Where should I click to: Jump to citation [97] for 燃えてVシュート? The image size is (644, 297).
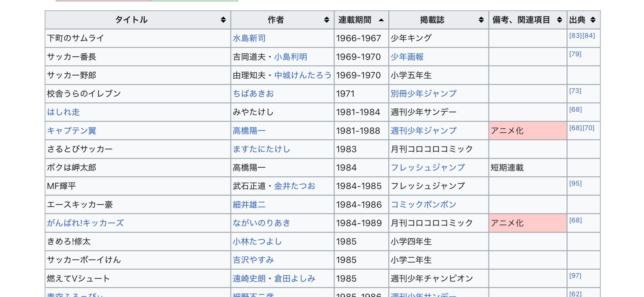[x=575, y=276]
